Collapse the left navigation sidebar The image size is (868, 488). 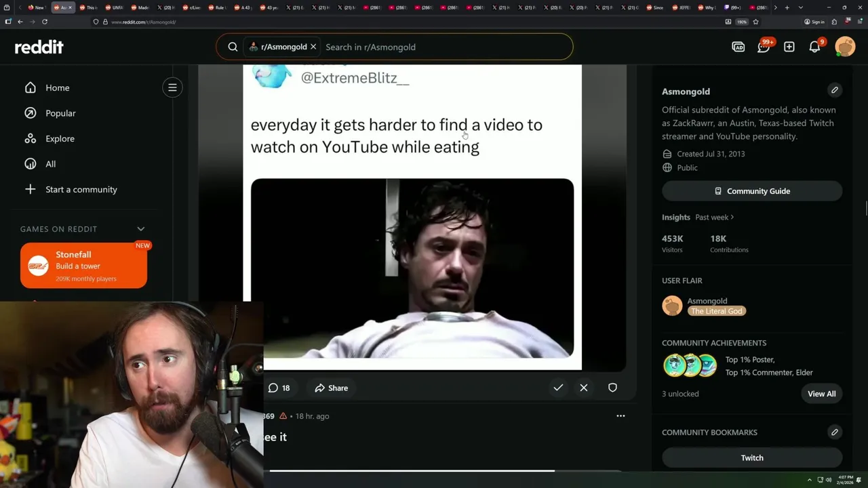click(172, 87)
